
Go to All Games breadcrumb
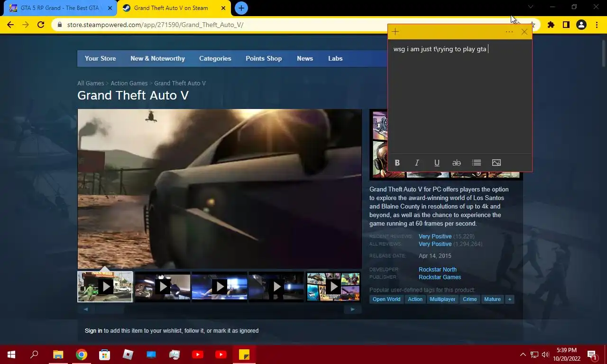(x=91, y=83)
